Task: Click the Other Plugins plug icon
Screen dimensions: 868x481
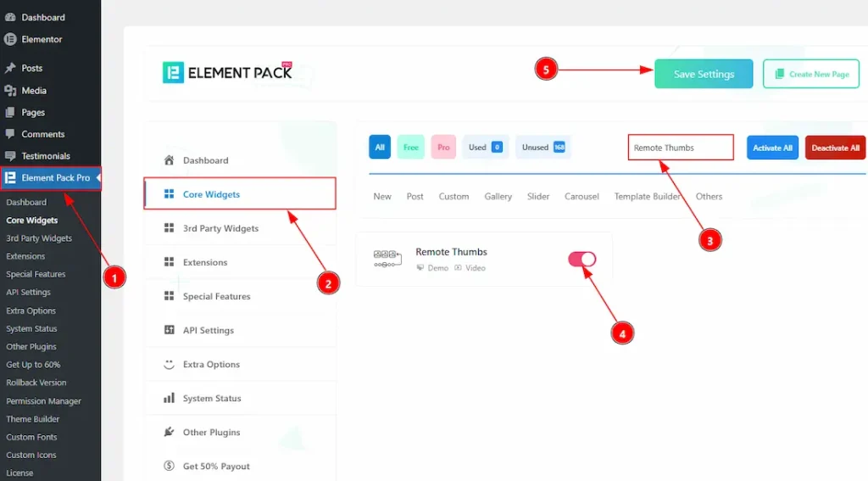Action: [x=169, y=432]
